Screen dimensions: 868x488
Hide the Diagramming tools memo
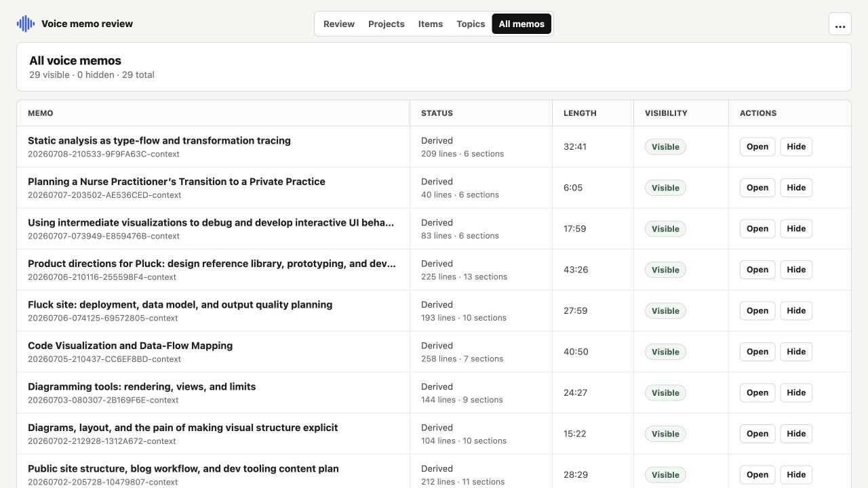point(796,392)
